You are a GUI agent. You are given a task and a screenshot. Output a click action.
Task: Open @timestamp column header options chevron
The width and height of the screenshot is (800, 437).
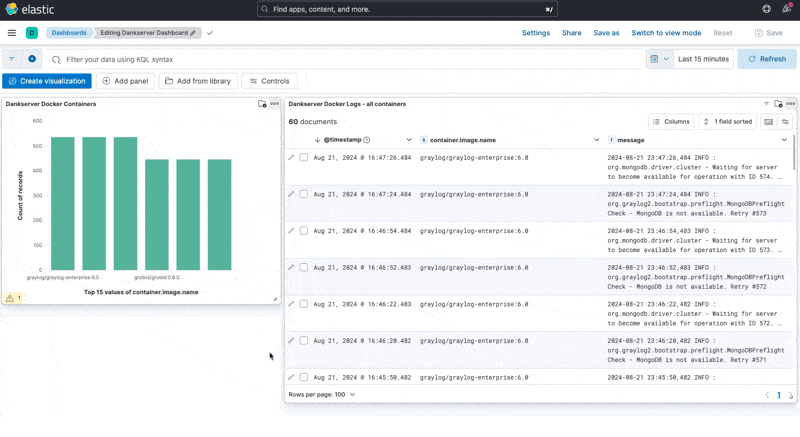[x=409, y=140]
